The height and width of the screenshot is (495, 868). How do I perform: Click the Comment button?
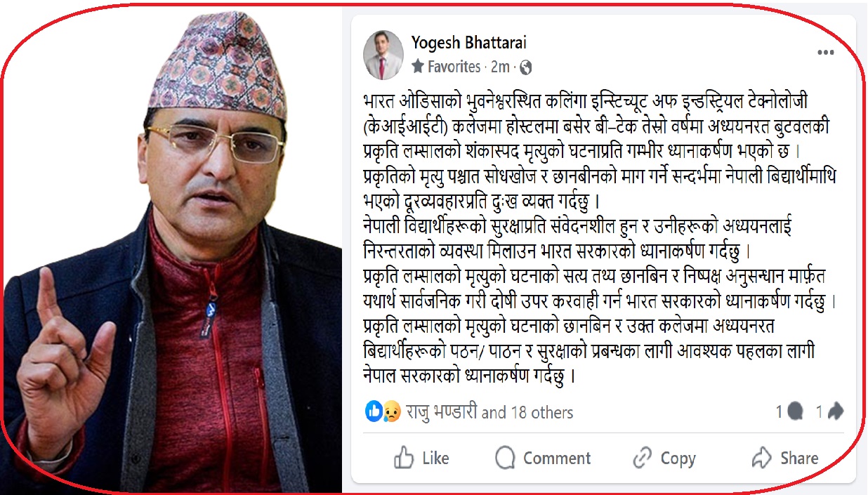[543, 458]
